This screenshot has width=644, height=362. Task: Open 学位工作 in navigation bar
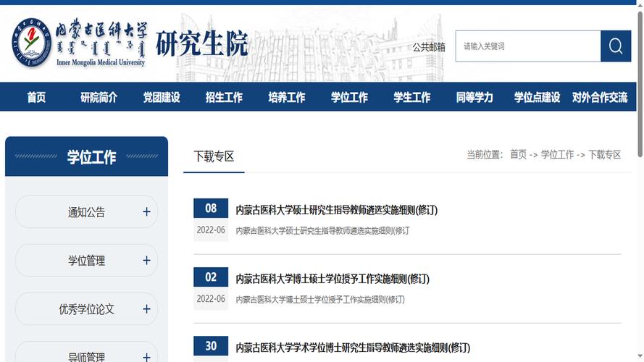pyautogui.click(x=349, y=97)
